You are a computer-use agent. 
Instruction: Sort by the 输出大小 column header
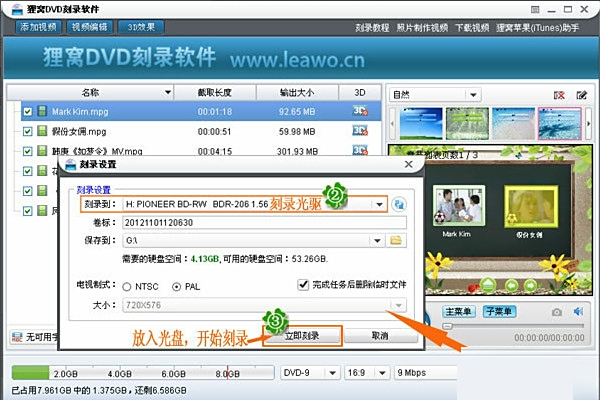click(297, 92)
